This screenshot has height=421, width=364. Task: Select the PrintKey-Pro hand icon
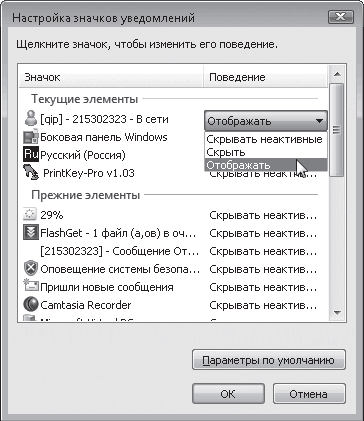click(31, 173)
